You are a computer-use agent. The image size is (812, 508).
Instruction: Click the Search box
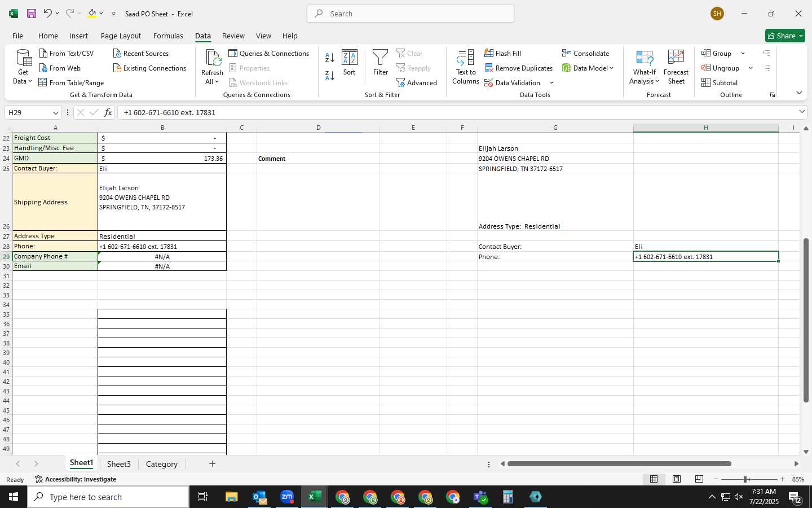(411, 14)
